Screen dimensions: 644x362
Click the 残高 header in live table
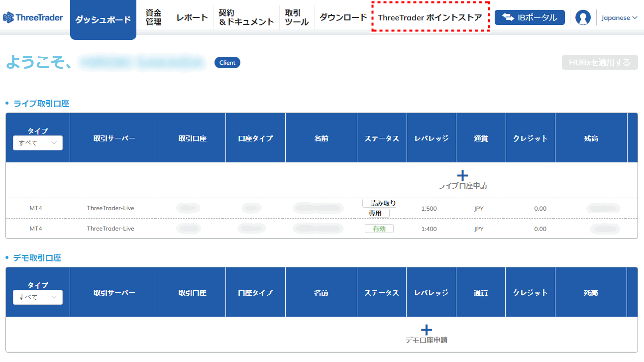pyautogui.click(x=591, y=138)
